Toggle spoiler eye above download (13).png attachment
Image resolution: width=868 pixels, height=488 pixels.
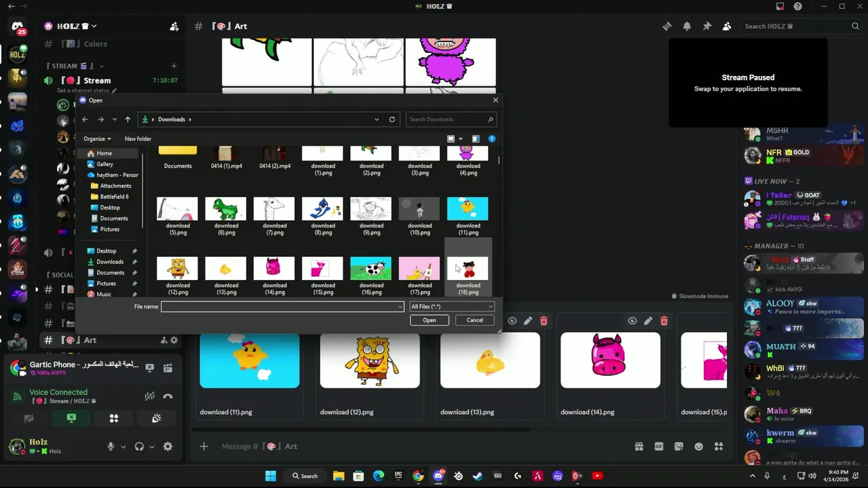pos(512,321)
